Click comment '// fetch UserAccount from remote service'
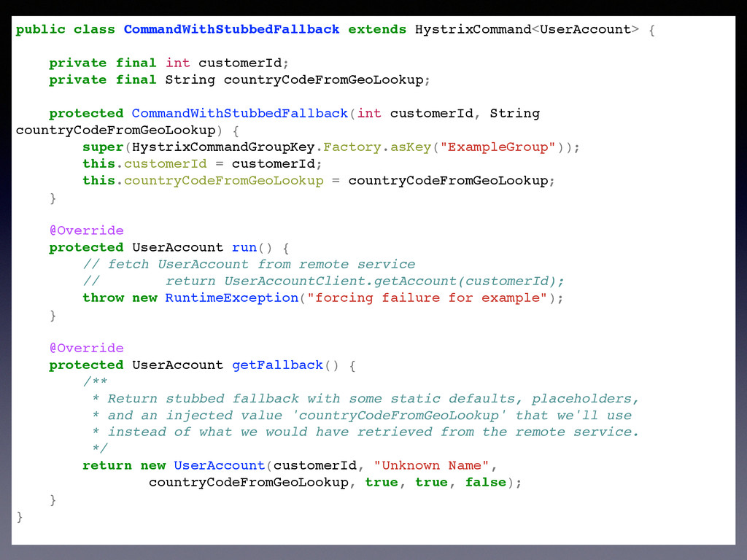The height and width of the screenshot is (560, 747). (x=249, y=264)
